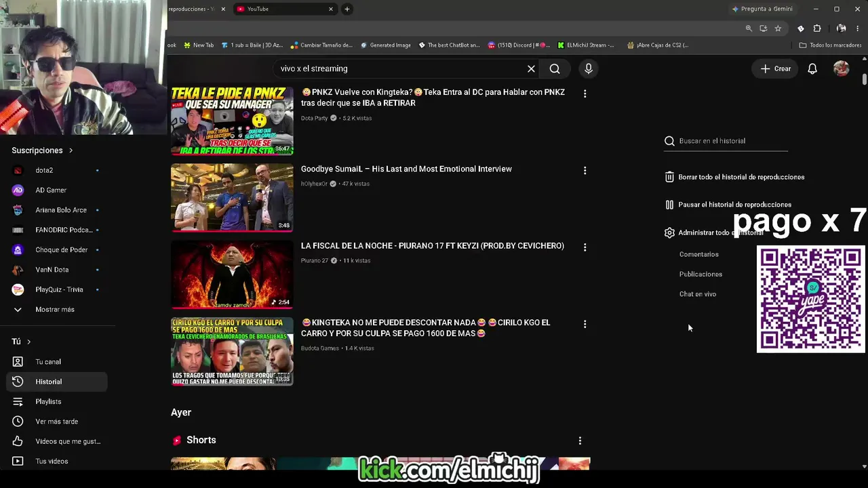Click the install app icon in the address bar

click(764, 28)
